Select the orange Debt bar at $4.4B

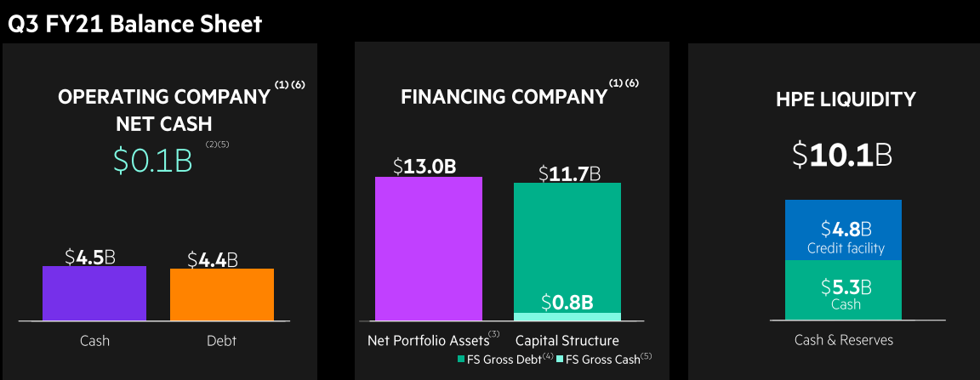click(x=222, y=294)
